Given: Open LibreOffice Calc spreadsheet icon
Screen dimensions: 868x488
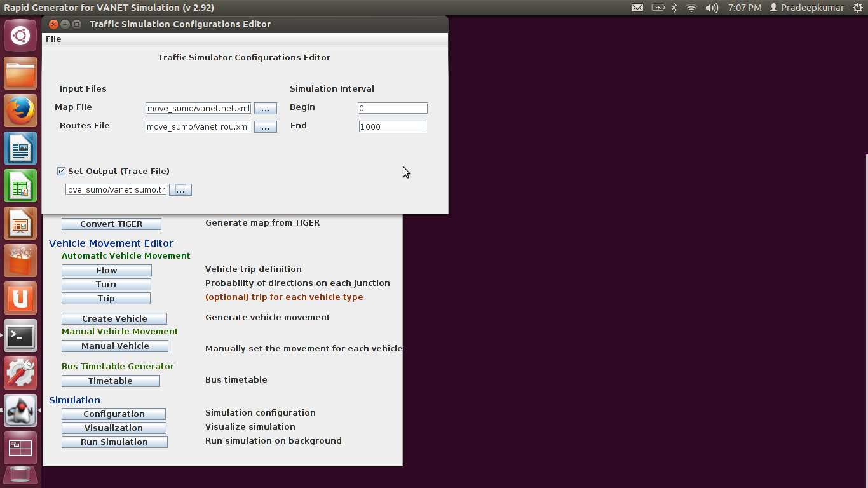Looking at the screenshot, I should point(20,186).
